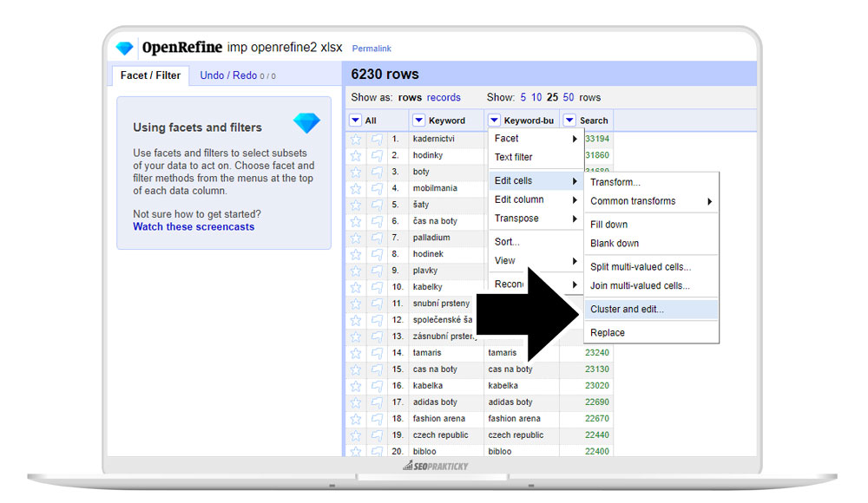This screenshot has height=503, width=868.
Task: Open Watch these screencasts link
Action: 194,227
